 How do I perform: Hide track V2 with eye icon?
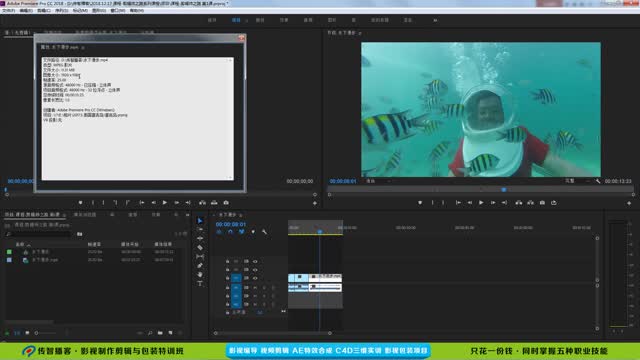(x=255, y=269)
